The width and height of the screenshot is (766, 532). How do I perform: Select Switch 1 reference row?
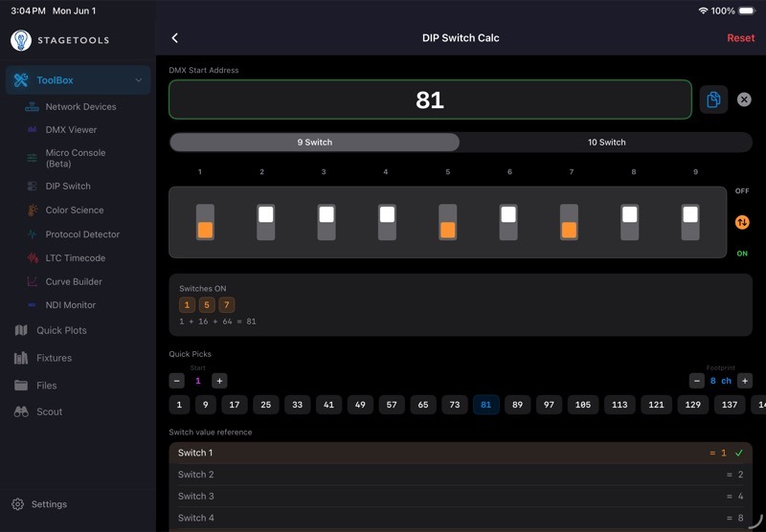click(x=461, y=453)
